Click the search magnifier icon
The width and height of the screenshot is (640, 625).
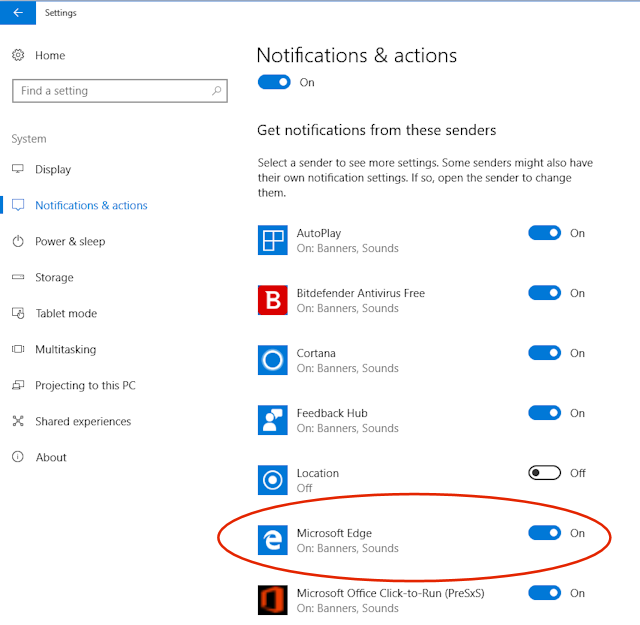216,91
